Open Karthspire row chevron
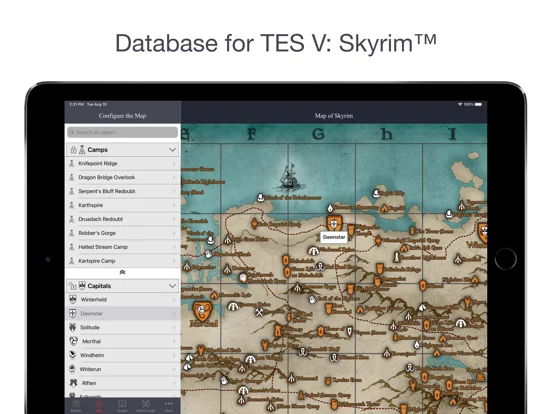552x414 pixels. [x=174, y=205]
